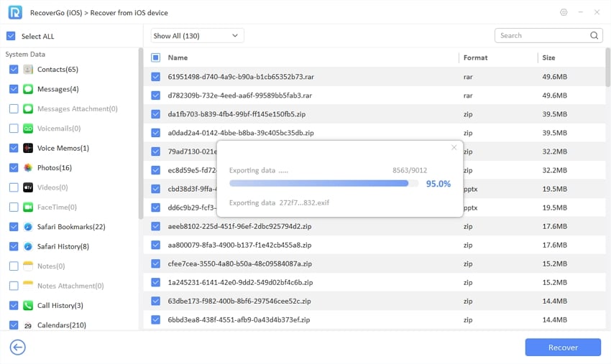Click the Safari Bookmarks compass icon
The image size is (611, 364).
(x=28, y=227)
